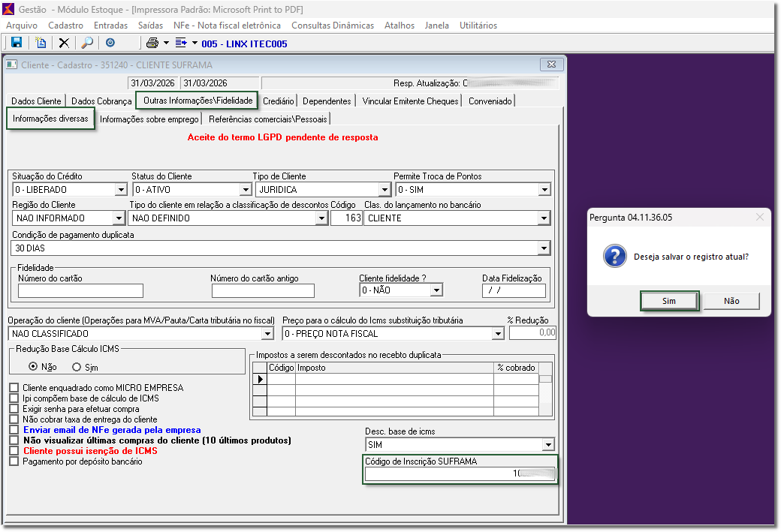
Task: Click the list export arrow icon
Action: click(181, 43)
